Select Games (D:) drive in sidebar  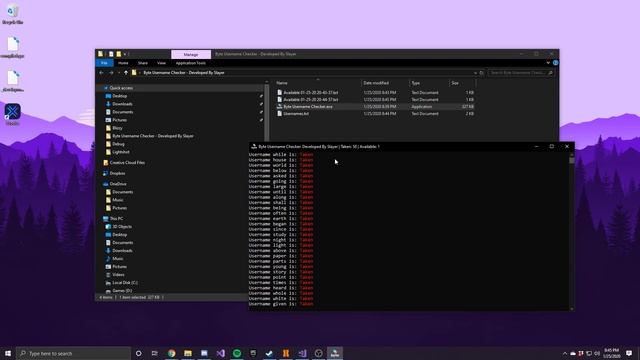(122, 291)
